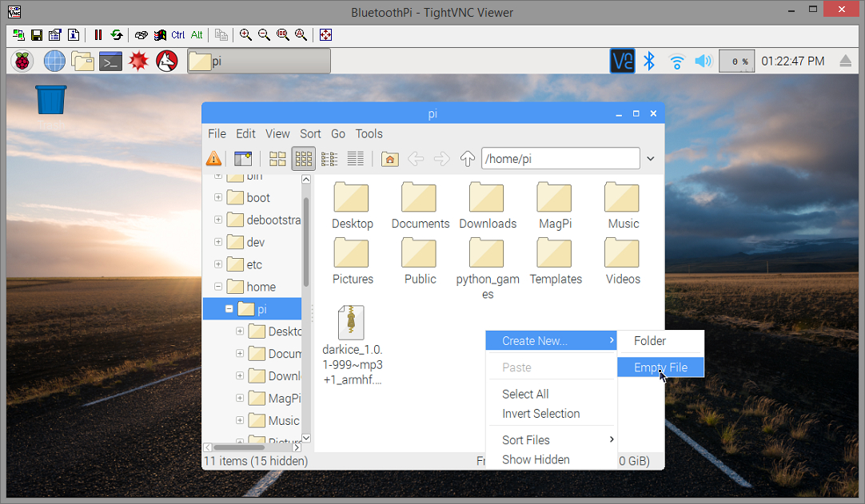865x504 pixels.
Task: Click the pi taskbar window button
Action: [x=259, y=62]
